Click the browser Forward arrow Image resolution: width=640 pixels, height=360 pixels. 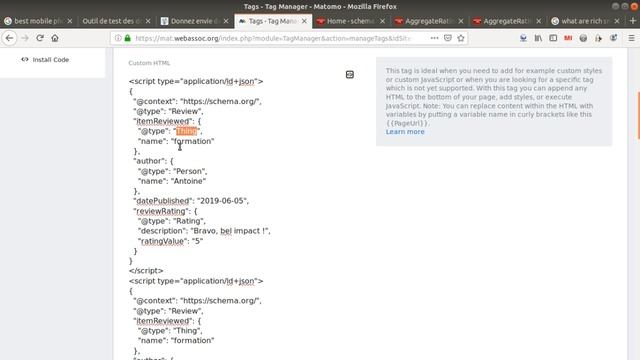click(x=25, y=38)
